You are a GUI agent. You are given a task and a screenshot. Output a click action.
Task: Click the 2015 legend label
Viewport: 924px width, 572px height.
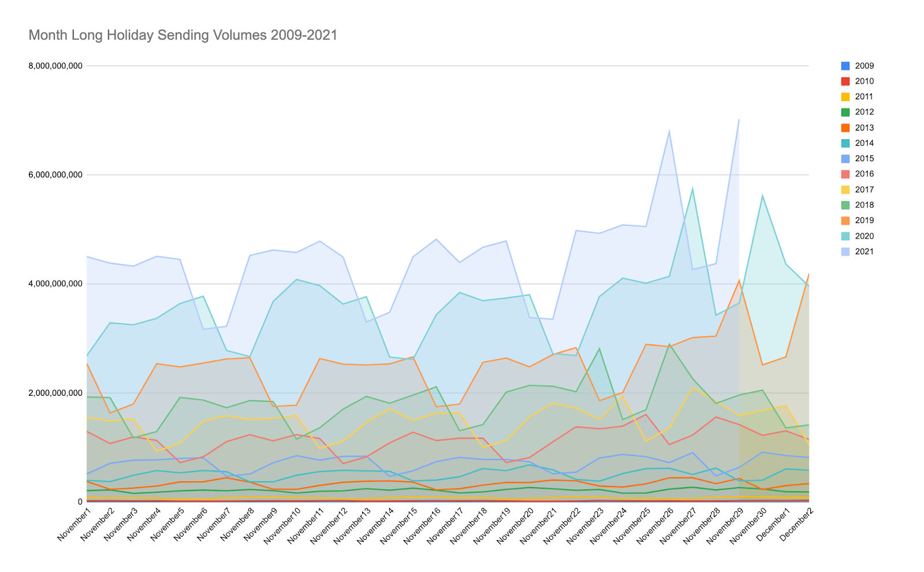pos(864,159)
